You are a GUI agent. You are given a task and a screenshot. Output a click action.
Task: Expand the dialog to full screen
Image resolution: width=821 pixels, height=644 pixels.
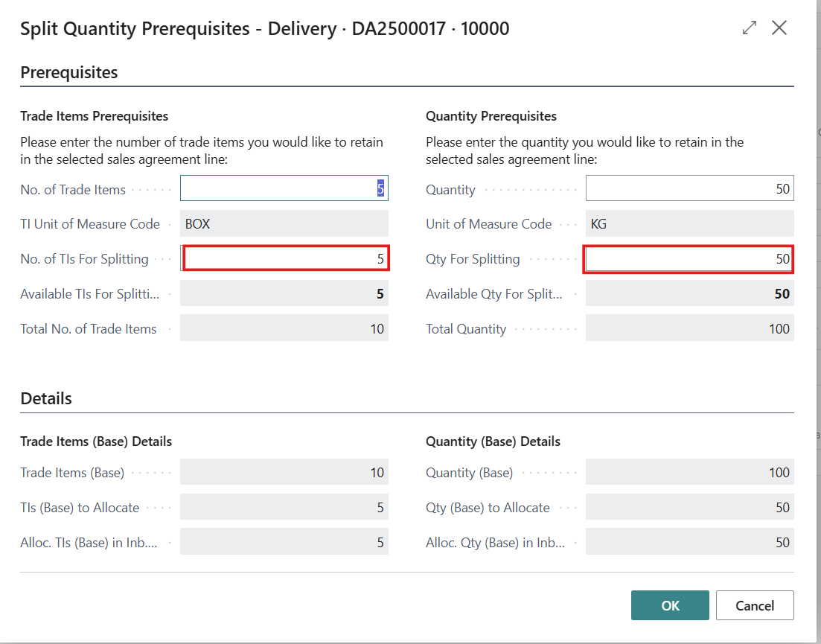pos(750,28)
